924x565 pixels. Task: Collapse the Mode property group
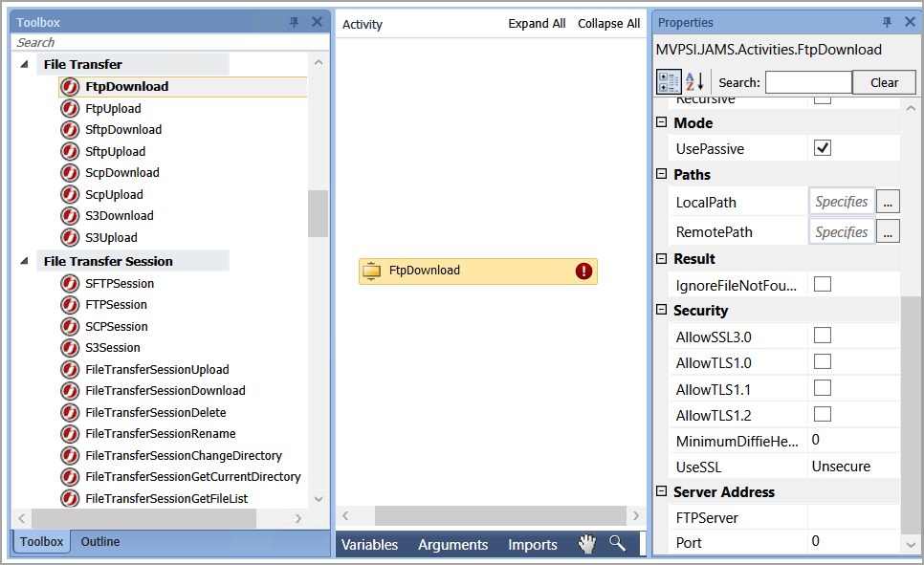coord(661,122)
